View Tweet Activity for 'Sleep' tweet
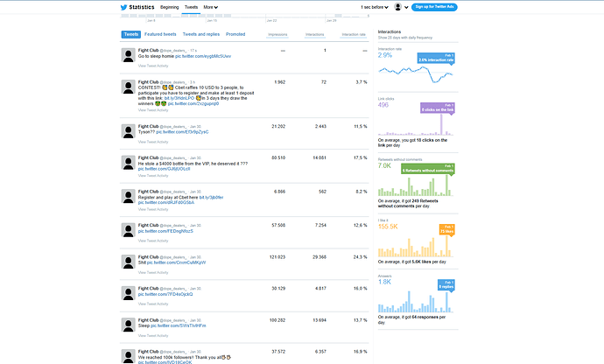Screen dimensions: 604x364 (153, 336)
